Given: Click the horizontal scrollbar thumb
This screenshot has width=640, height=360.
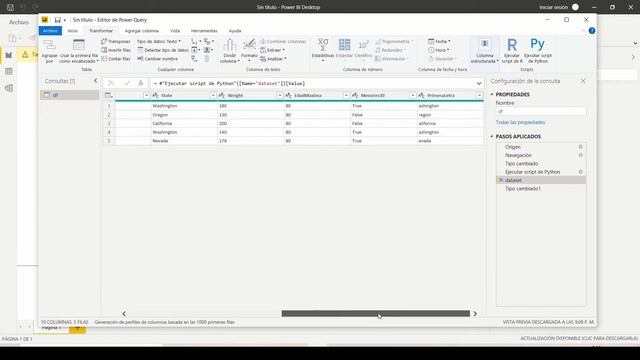Looking at the screenshot, I should pyautogui.click(x=376, y=313).
